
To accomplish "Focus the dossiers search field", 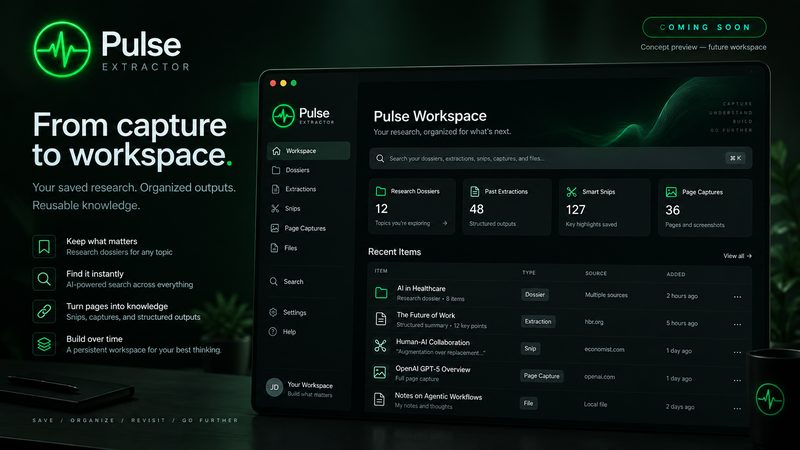I will 560,158.
